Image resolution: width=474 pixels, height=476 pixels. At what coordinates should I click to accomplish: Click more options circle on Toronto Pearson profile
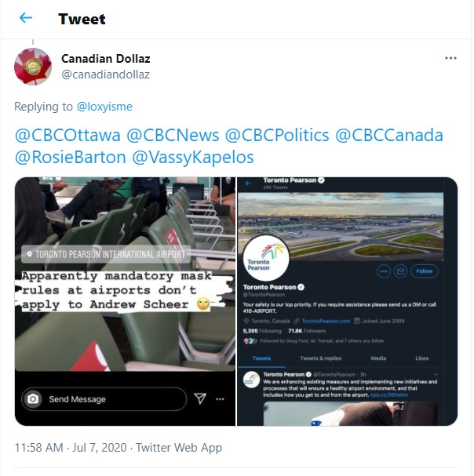[384, 271]
